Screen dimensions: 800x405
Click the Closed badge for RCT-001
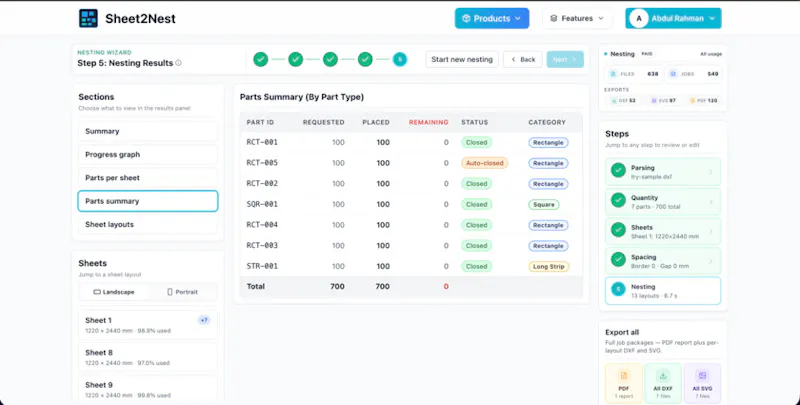[x=477, y=142]
